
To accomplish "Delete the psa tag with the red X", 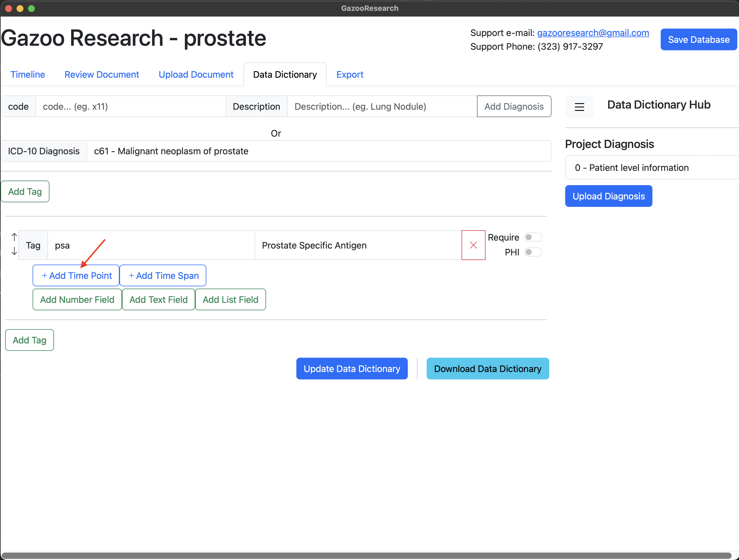I will (473, 245).
